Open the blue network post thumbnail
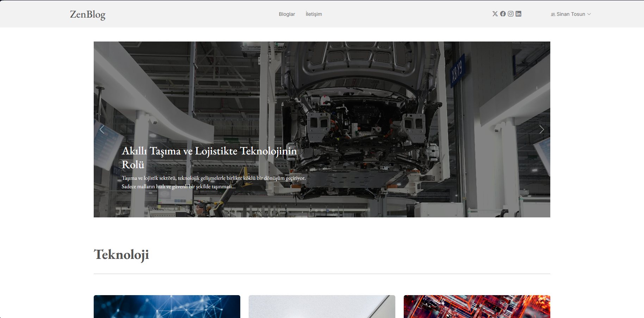The height and width of the screenshot is (318, 644). 167,306
